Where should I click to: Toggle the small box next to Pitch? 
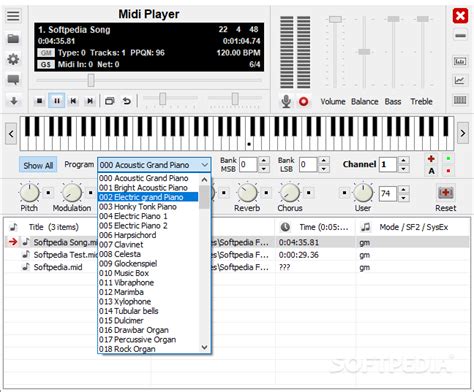[48, 193]
